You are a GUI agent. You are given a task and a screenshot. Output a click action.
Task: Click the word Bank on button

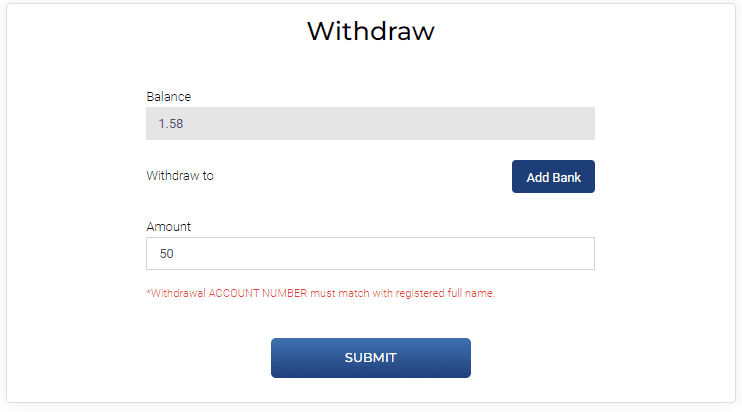[566, 177]
